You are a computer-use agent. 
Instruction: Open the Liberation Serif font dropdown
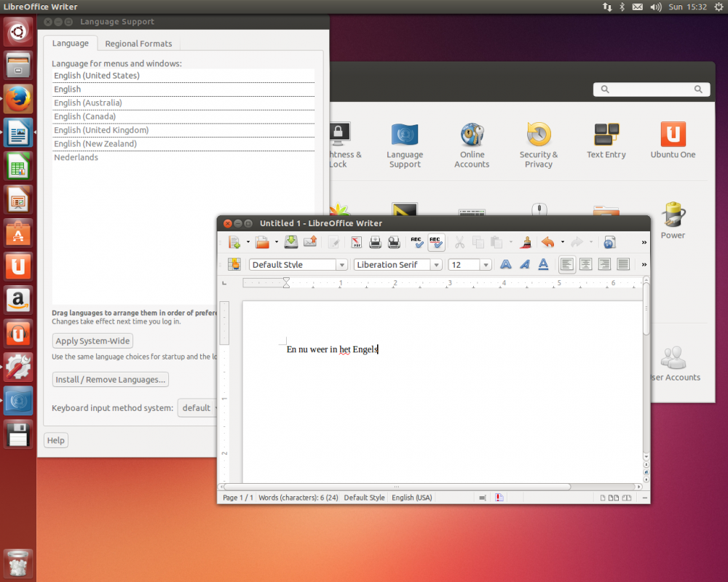(x=436, y=265)
